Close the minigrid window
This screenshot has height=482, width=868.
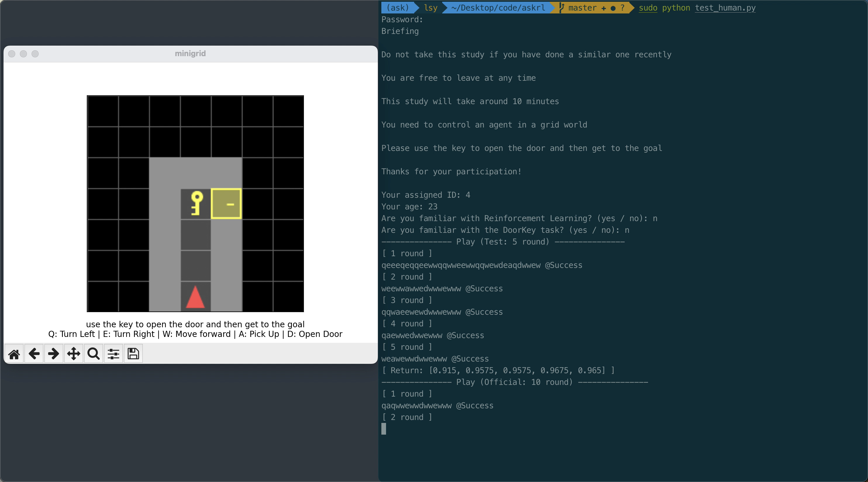[x=12, y=54]
